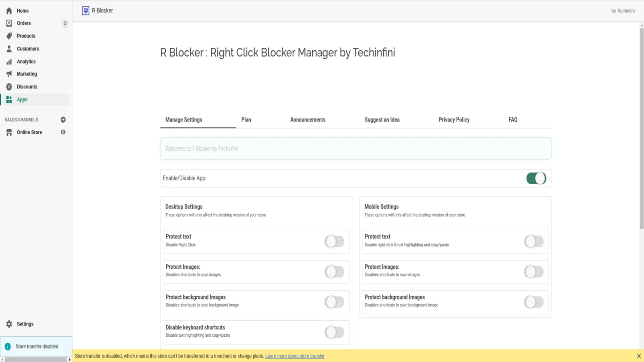The height and width of the screenshot is (362, 644).
Task: Click the by Techinfini text
Action: [x=623, y=11]
